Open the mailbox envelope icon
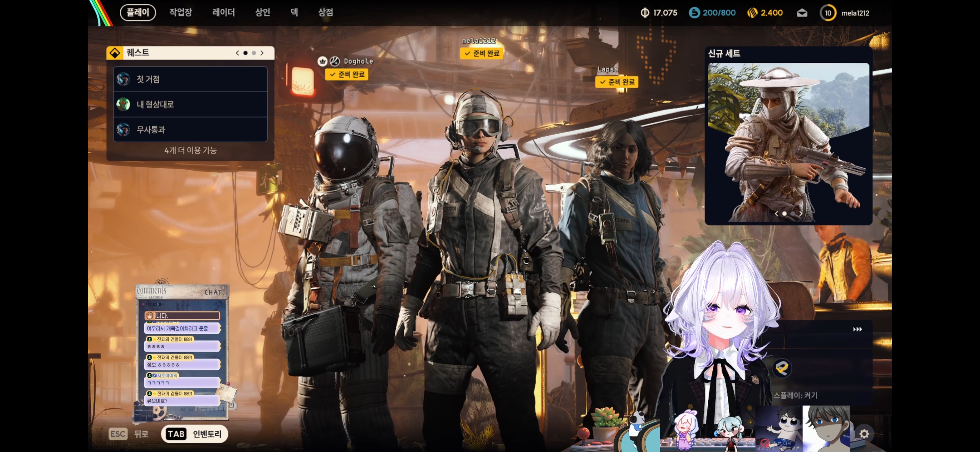 pyautogui.click(x=802, y=13)
